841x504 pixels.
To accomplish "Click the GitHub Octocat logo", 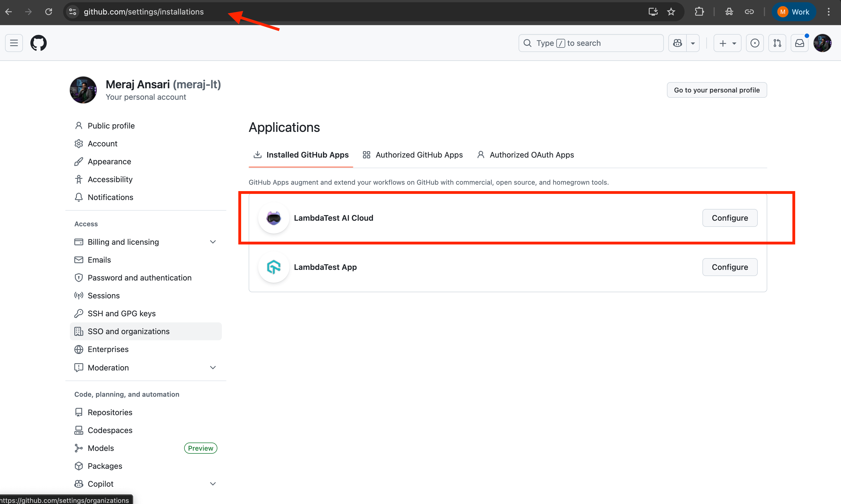I will pyautogui.click(x=38, y=43).
